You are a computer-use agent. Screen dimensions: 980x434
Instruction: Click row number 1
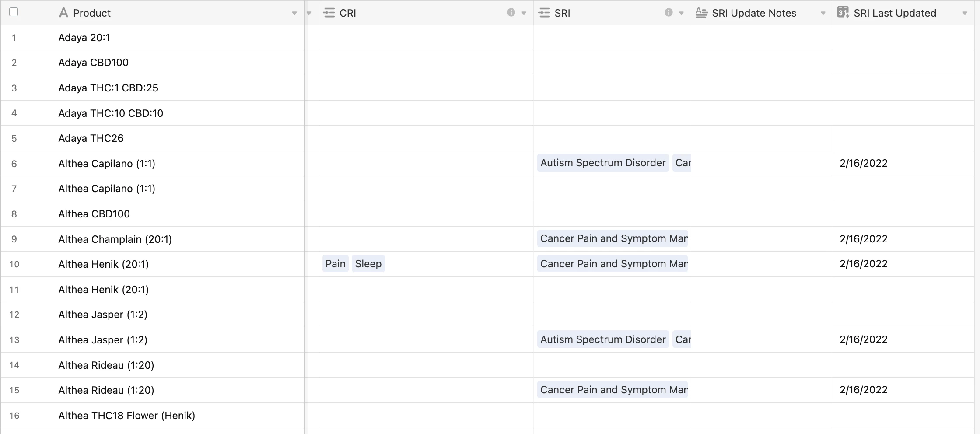coord(14,38)
